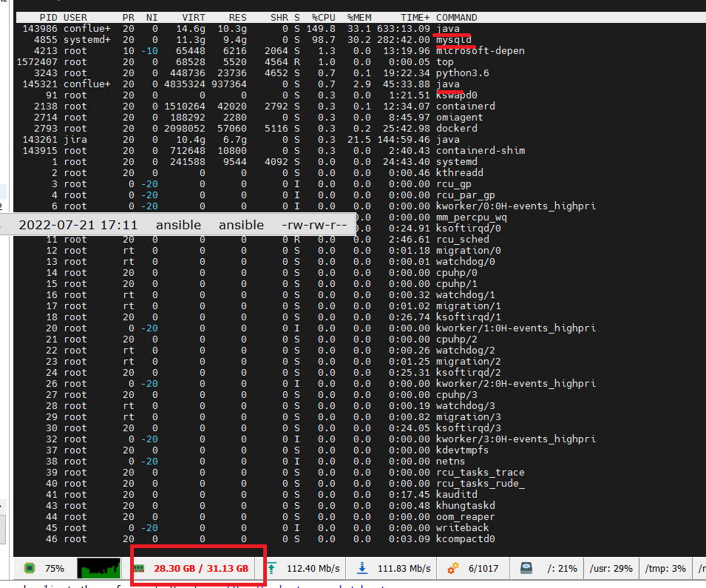Select the kauditd command text
This screenshot has height=588, width=706.
click(x=457, y=494)
